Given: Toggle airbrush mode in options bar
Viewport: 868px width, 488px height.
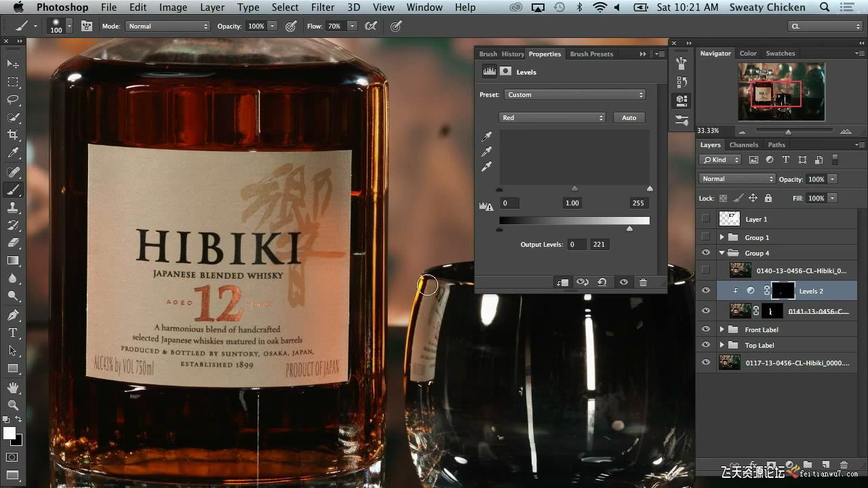Looking at the screenshot, I should point(371,26).
